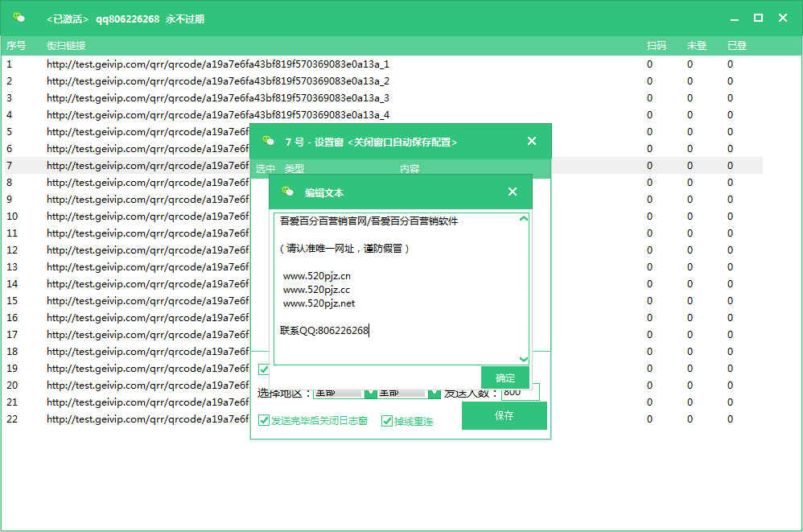Click the 请认准唯一网址 line
Image resolution: width=803 pixels, height=532 pixels.
tap(344, 249)
